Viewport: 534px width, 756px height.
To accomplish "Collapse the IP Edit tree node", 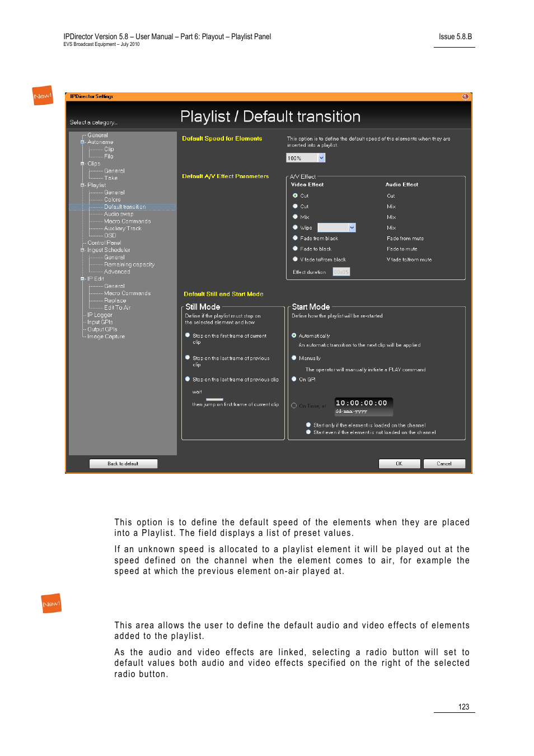I will (x=83, y=279).
